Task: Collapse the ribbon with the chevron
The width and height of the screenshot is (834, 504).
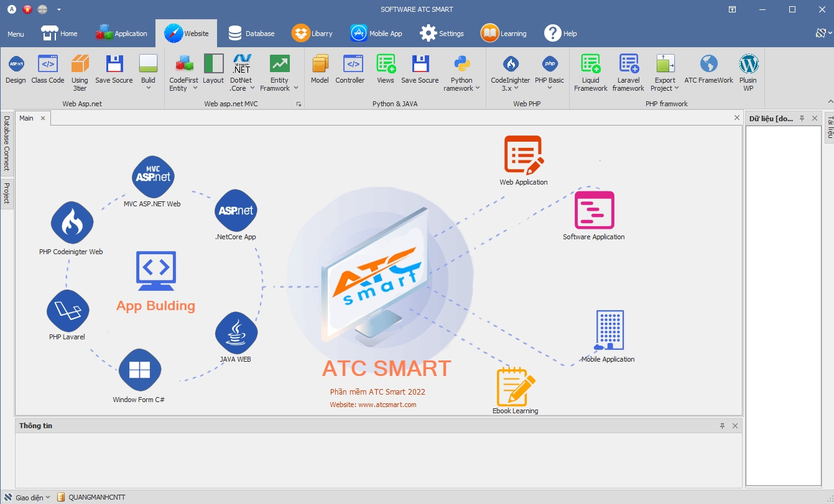Action: [x=830, y=101]
